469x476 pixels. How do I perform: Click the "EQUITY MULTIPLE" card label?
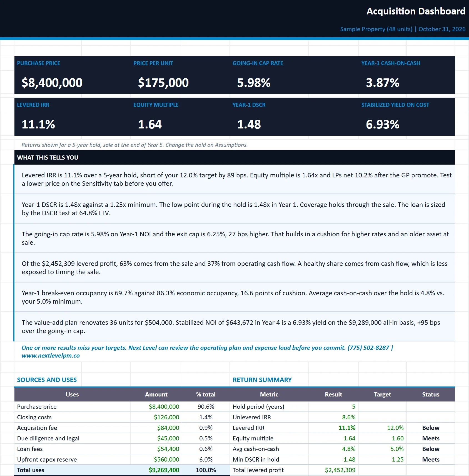pyautogui.click(x=156, y=105)
